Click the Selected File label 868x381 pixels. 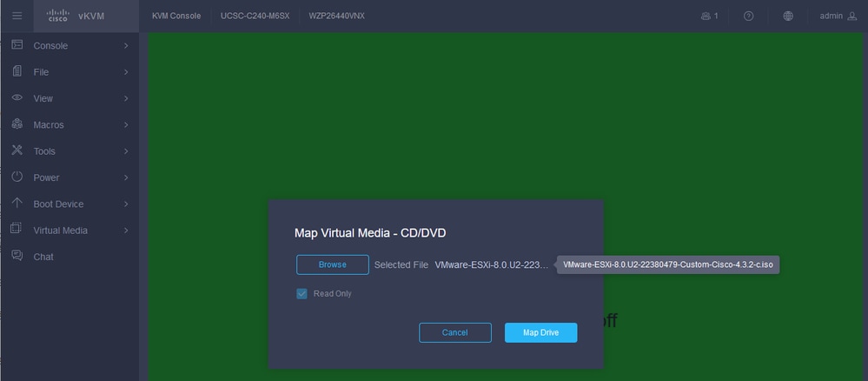click(401, 265)
